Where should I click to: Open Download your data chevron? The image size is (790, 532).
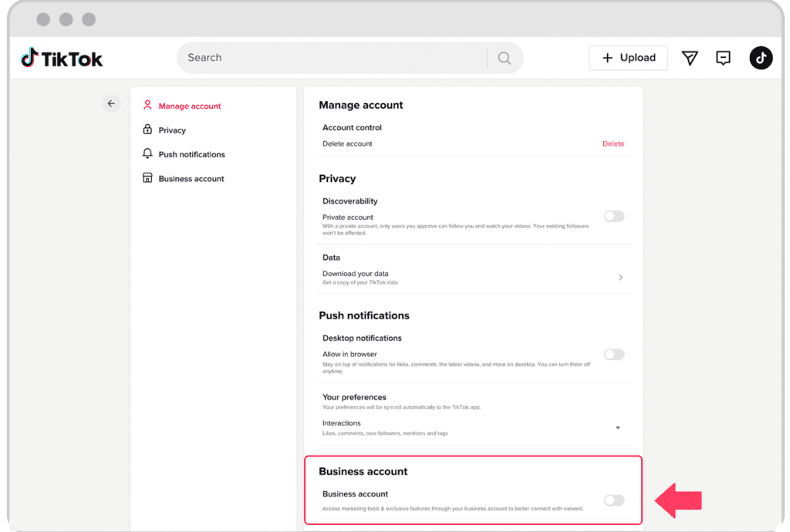coord(621,278)
